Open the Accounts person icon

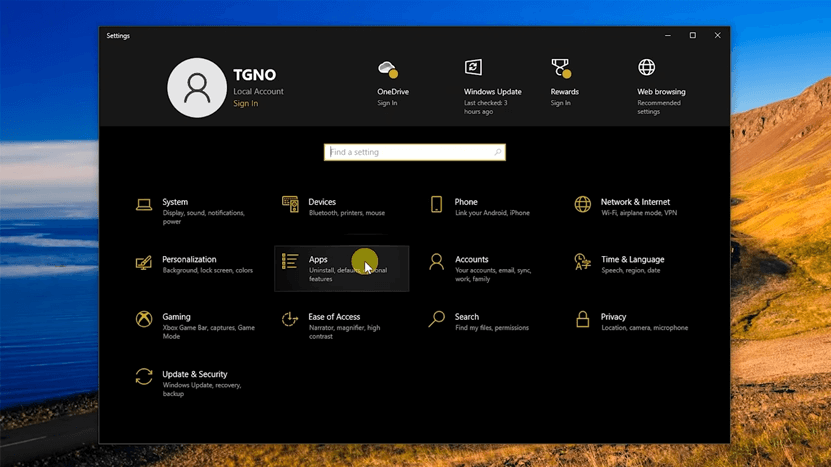(436, 262)
